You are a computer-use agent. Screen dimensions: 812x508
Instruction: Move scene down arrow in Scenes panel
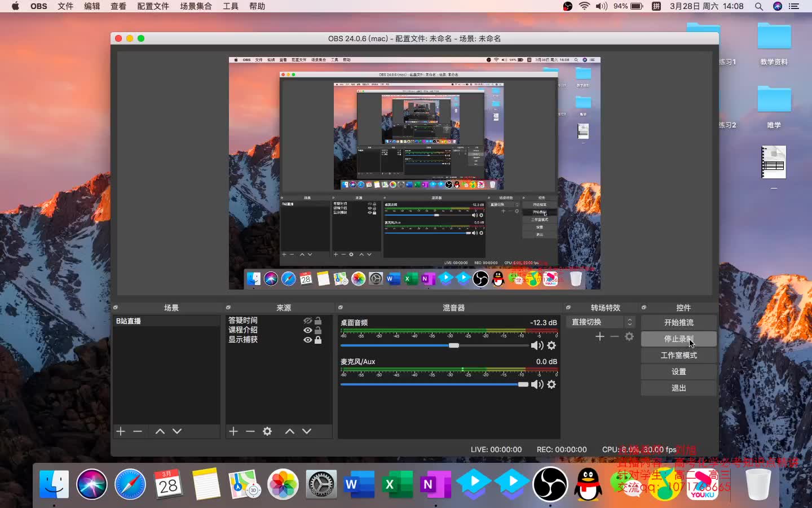coord(177,431)
